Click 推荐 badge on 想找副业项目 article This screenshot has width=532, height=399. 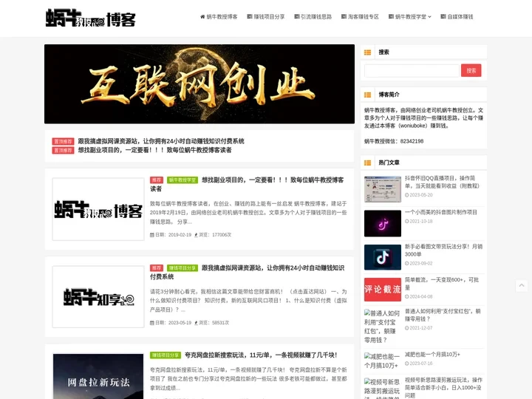pyautogui.click(x=157, y=180)
